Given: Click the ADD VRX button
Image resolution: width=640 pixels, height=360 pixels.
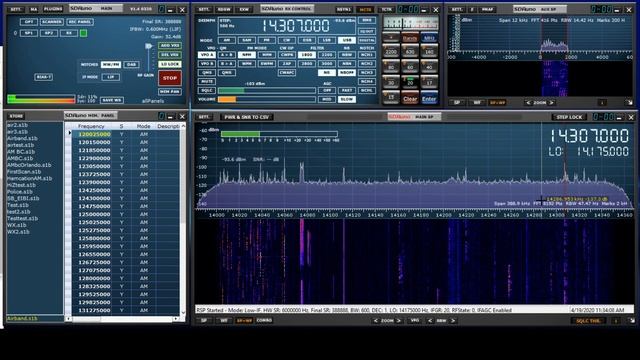Looking at the screenshot, I should click(170, 46).
